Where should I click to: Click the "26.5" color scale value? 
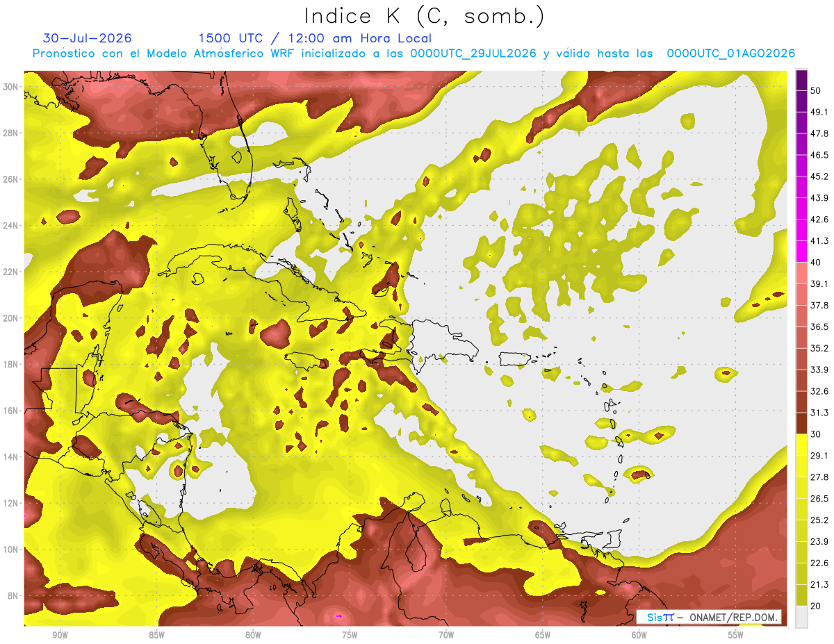click(819, 498)
